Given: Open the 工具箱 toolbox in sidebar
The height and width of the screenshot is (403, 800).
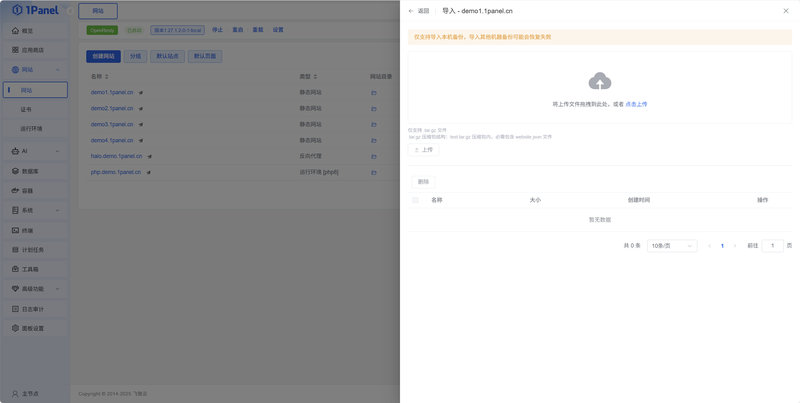Looking at the screenshot, I should click(x=35, y=269).
